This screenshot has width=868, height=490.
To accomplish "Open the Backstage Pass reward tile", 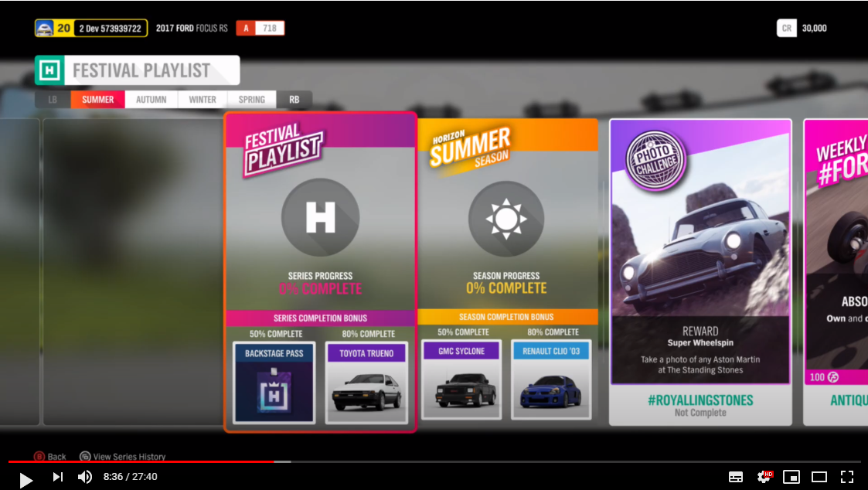I will (274, 383).
